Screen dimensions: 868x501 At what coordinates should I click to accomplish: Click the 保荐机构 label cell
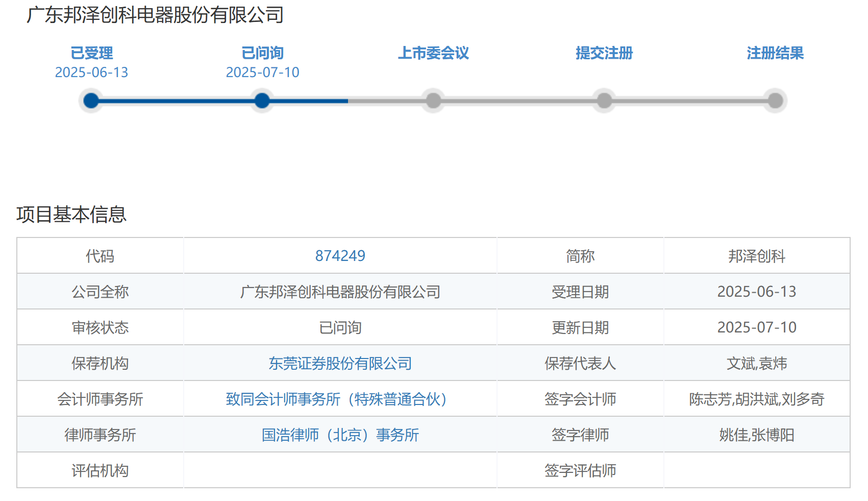tap(100, 363)
